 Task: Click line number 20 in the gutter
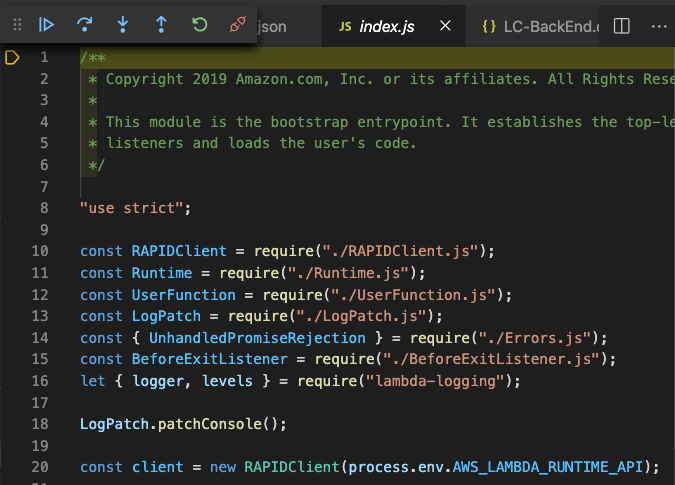tap(40, 467)
